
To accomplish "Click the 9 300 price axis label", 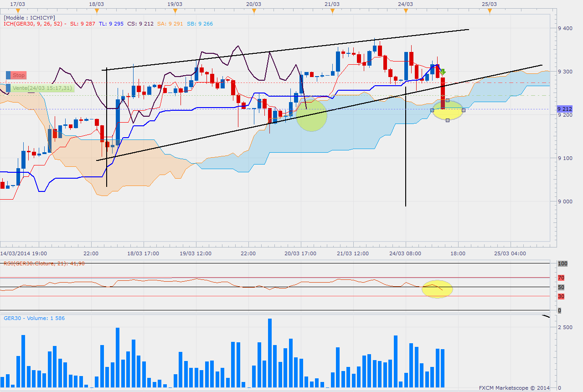I will (x=565, y=72).
